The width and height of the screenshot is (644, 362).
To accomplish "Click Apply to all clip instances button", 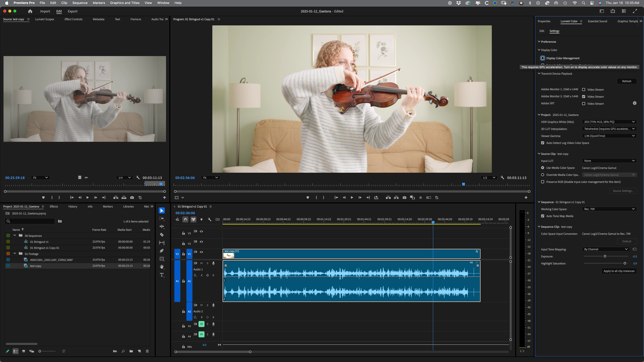I will (619, 271).
